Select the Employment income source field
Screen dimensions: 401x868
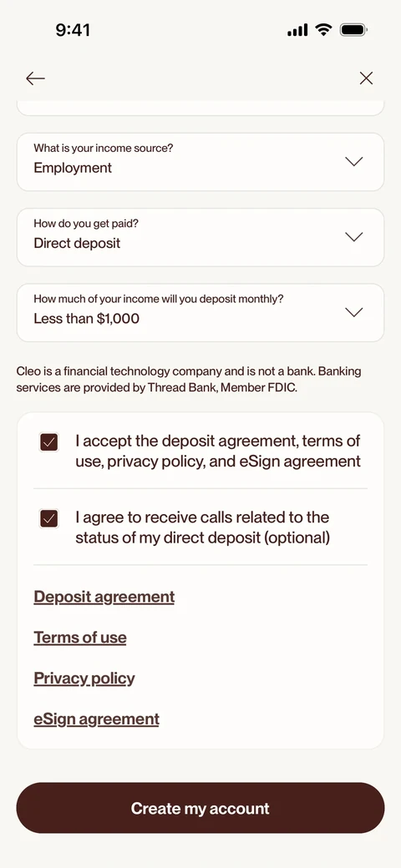click(200, 162)
